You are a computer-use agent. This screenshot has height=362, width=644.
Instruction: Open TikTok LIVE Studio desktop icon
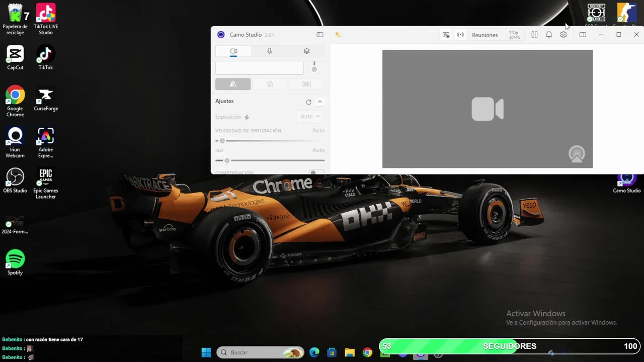[x=46, y=20]
